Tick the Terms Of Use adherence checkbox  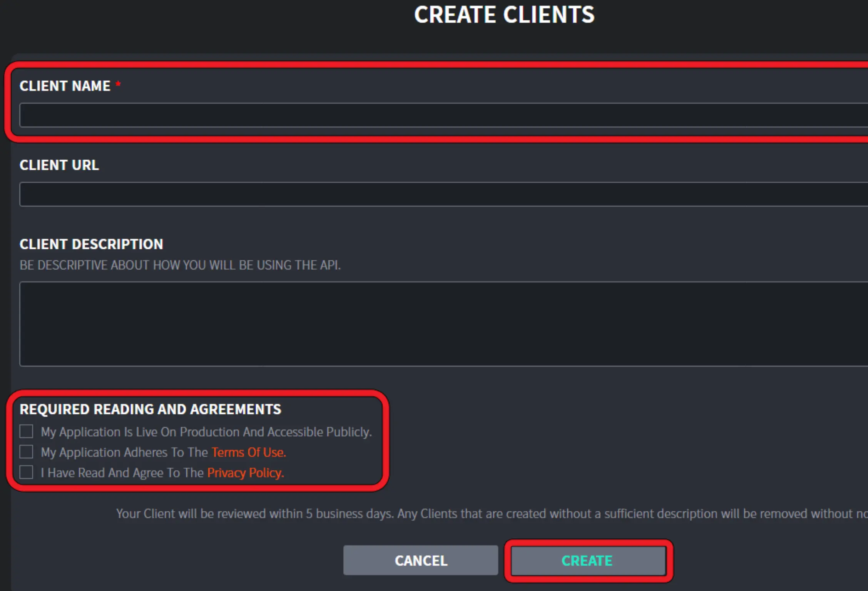[x=26, y=452]
